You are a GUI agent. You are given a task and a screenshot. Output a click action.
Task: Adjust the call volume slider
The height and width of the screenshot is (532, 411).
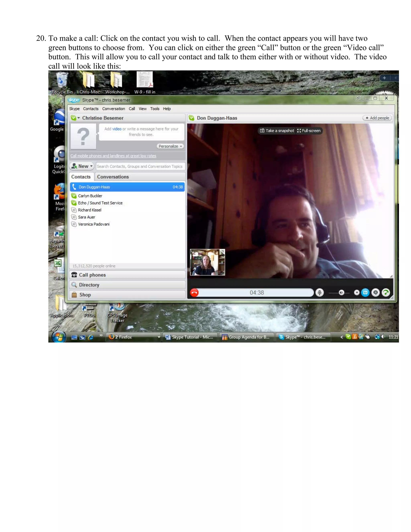pos(341,292)
